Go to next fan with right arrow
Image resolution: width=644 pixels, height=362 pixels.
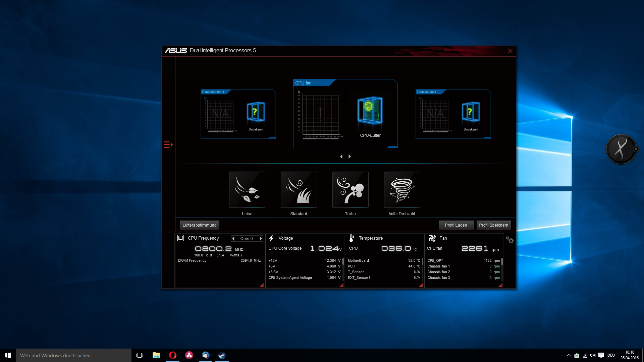[x=350, y=157]
